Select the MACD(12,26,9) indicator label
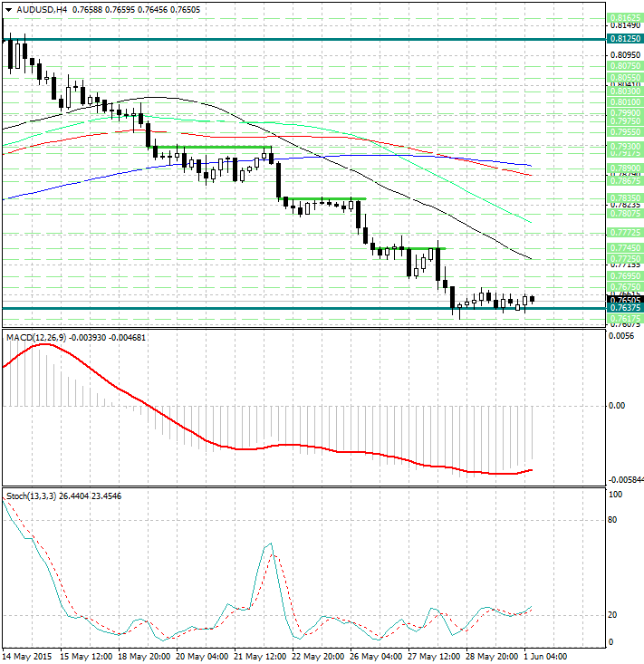Screen dimensions: 644x664 pos(36,338)
